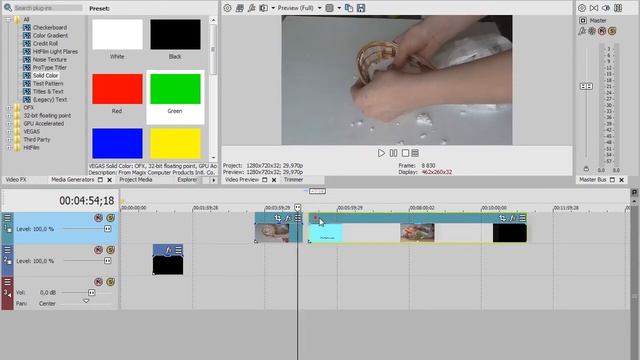Toggle the Master fader lock icon
Screen dimensions: 640x360
pos(586,169)
